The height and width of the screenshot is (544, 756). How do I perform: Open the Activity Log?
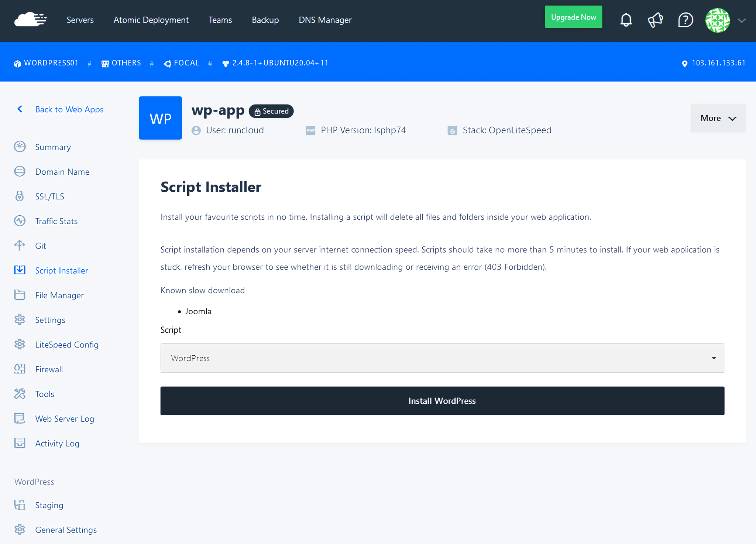(x=57, y=443)
